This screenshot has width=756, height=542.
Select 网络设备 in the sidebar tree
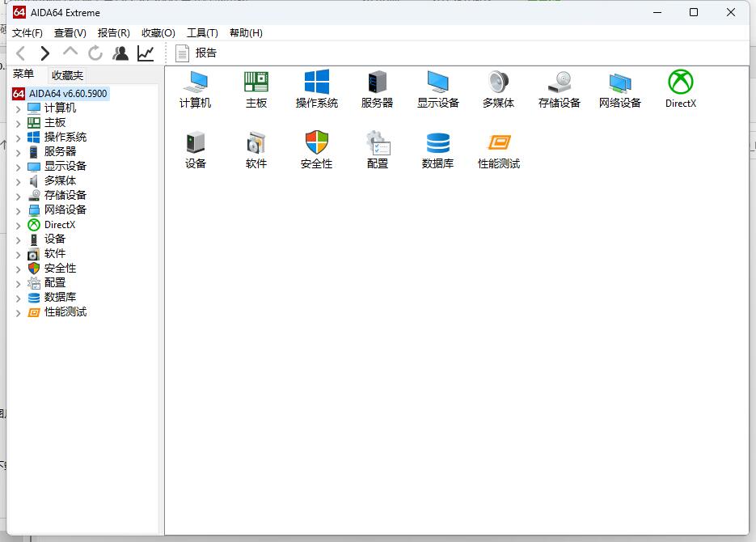pos(65,210)
